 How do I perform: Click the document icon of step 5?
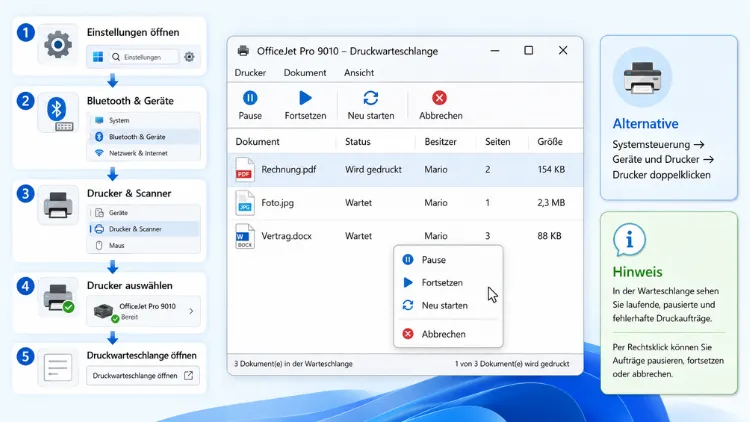(58, 367)
